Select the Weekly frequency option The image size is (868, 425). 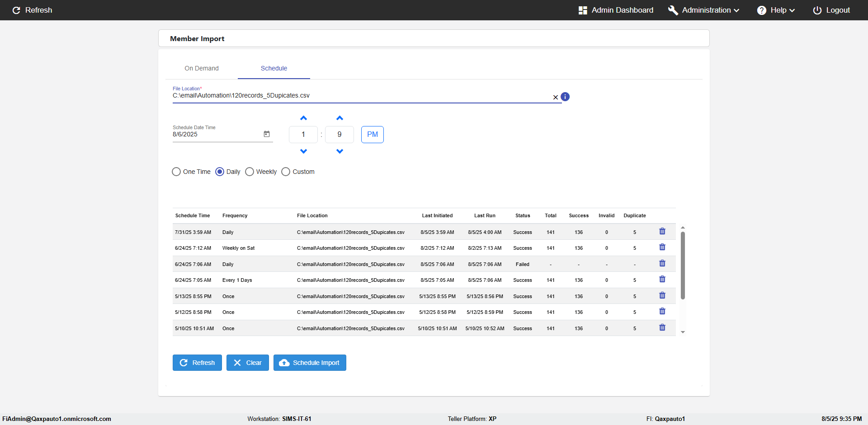pos(250,172)
